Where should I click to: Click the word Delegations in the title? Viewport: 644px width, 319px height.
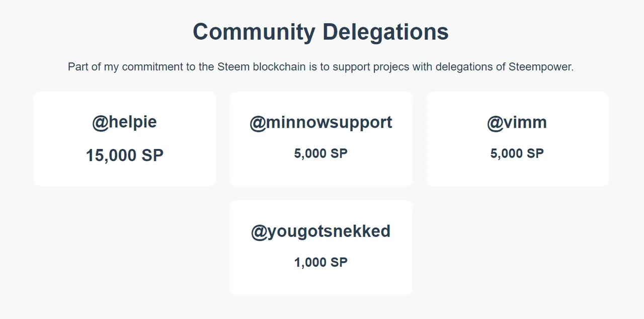(385, 32)
